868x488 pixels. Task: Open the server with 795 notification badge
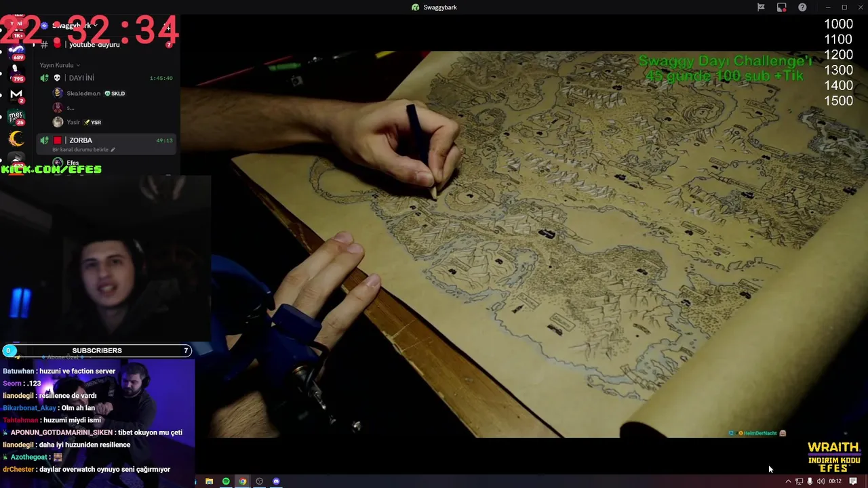tap(16, 73)
